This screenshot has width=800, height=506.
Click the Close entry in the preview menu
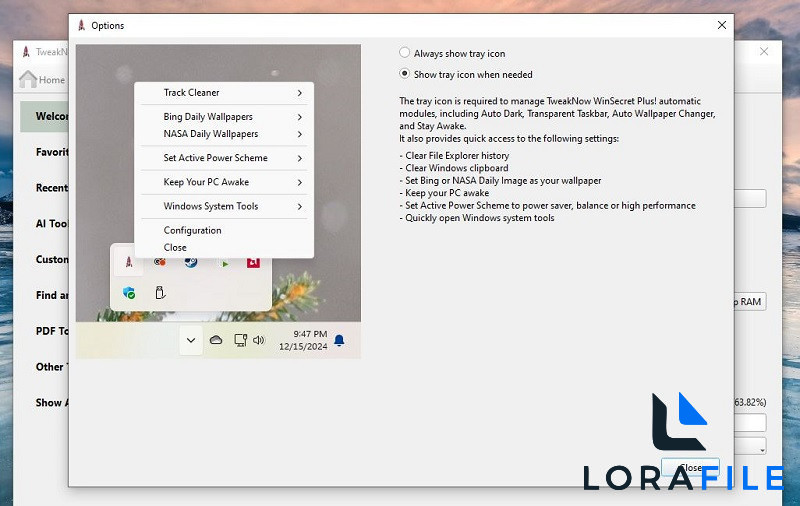coord(175,247)
